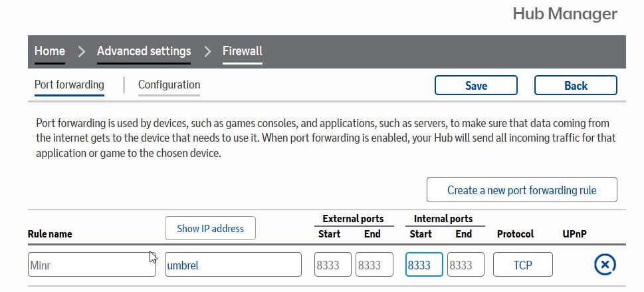The height and width of the screenshot is (292, 644).
Task: Save the firewall settings
Action: [476, 86]
